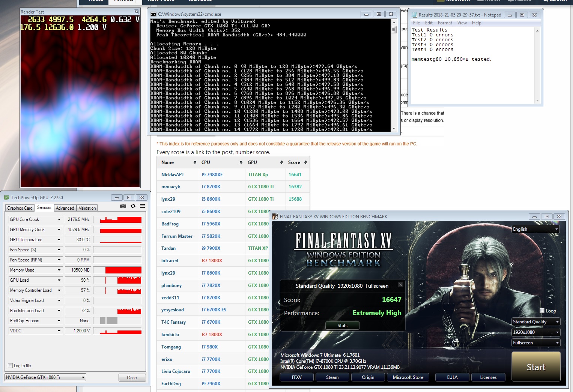Expand the GPU Memory Clock sensor dropdown

pyautogui.click(x=59, y=230)
